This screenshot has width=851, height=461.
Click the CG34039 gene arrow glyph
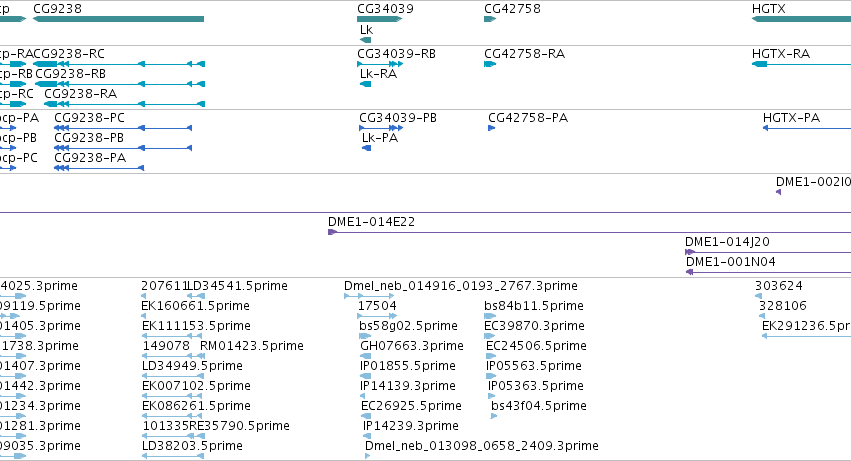click(x=379, y=19)
